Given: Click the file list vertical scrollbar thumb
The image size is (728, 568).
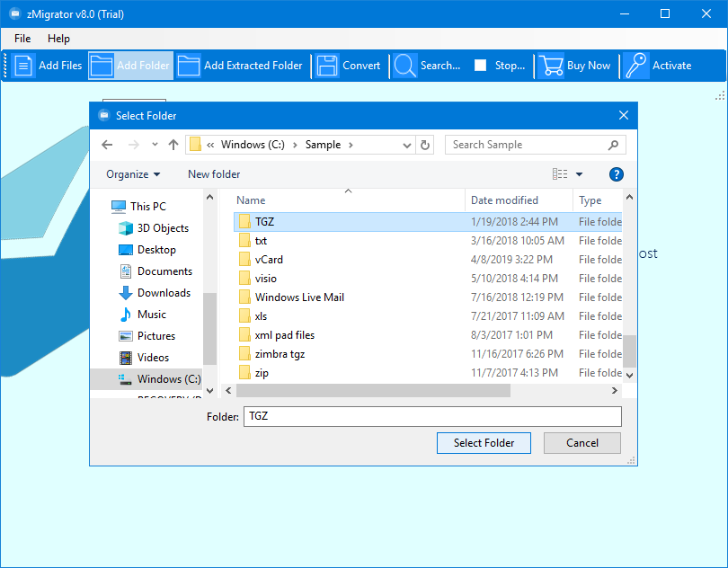Looking at the screenshot, I should (x=629, y=351).
